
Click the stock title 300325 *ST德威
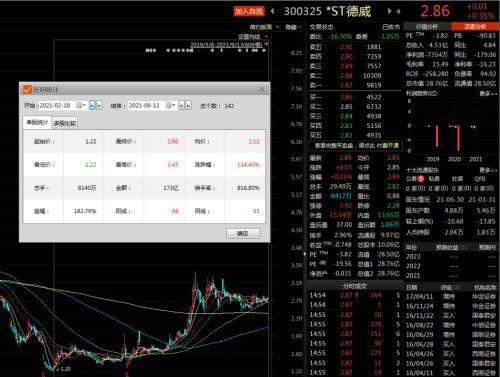(327, 11)
